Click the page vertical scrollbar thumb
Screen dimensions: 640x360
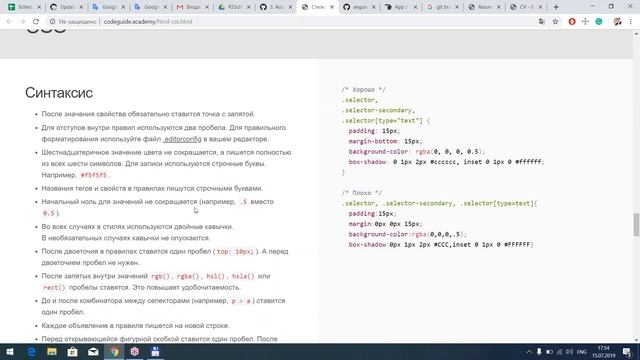(636, 224)
